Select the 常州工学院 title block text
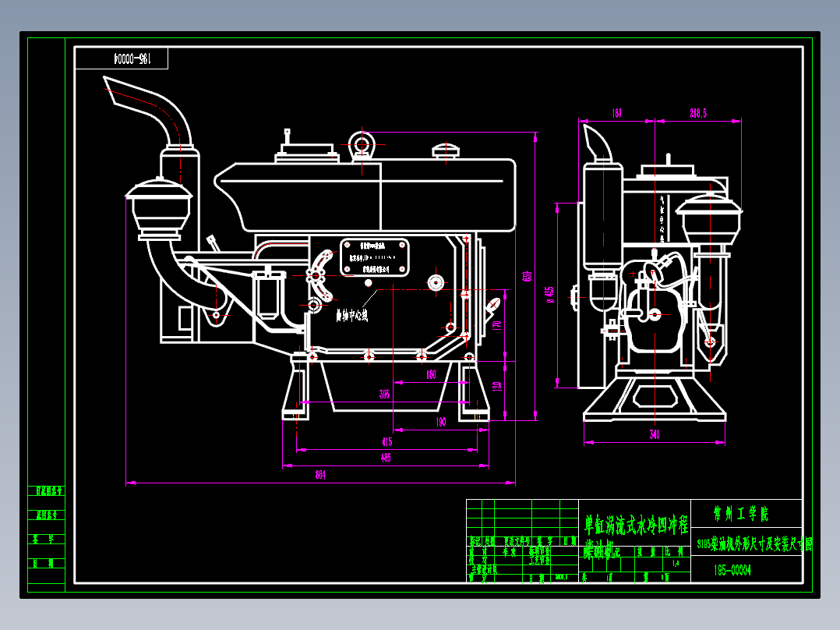 pyautogui.click(x=741, y=514)
